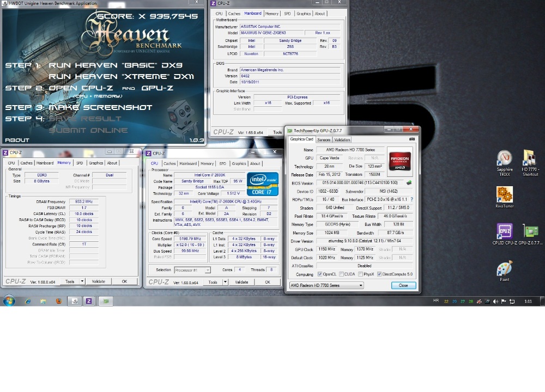Click OK in CPU-Z CPU window
545x392 pixels.
tap(268, 282)
